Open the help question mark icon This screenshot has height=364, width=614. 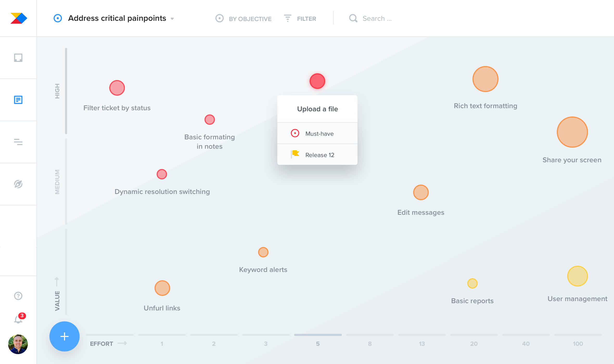[18, 296]
